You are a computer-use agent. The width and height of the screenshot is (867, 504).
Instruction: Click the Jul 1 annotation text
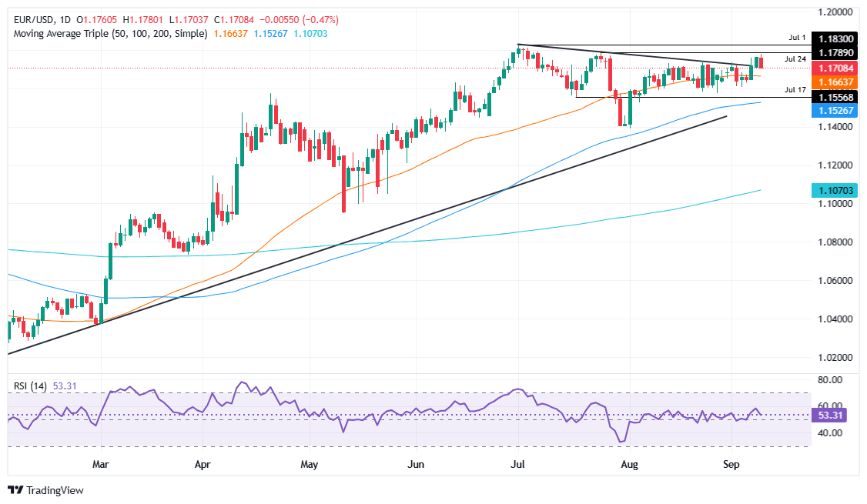pos(797,38)
